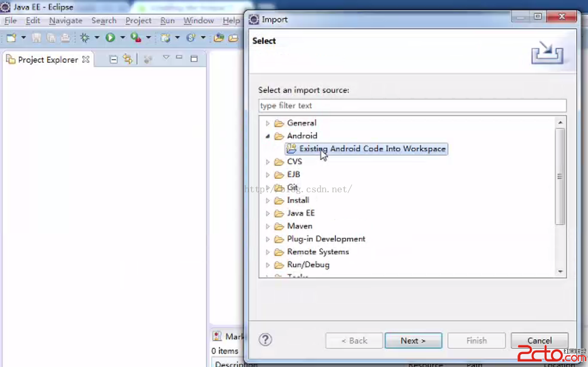Click the import list scrollbar thumb
The height and width of the screenshot is (367, 588).
coord(560,176)
